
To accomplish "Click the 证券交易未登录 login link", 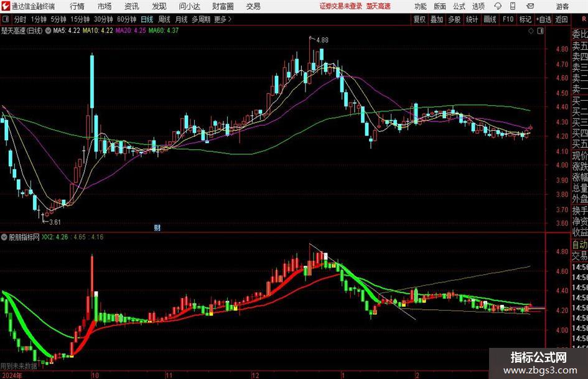I will tap(341, 6).
